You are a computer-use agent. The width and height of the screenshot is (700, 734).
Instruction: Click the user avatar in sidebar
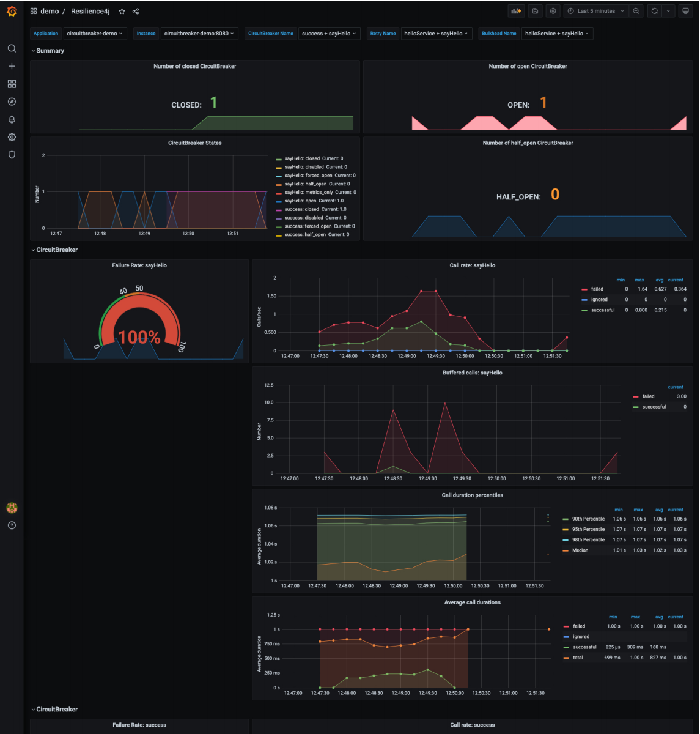click(x=12, y=508)
